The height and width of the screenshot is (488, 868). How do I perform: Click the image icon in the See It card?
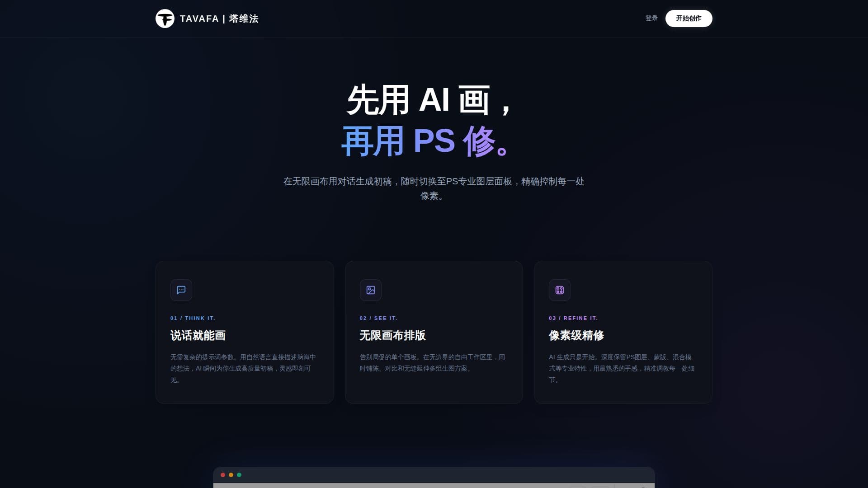371,290
